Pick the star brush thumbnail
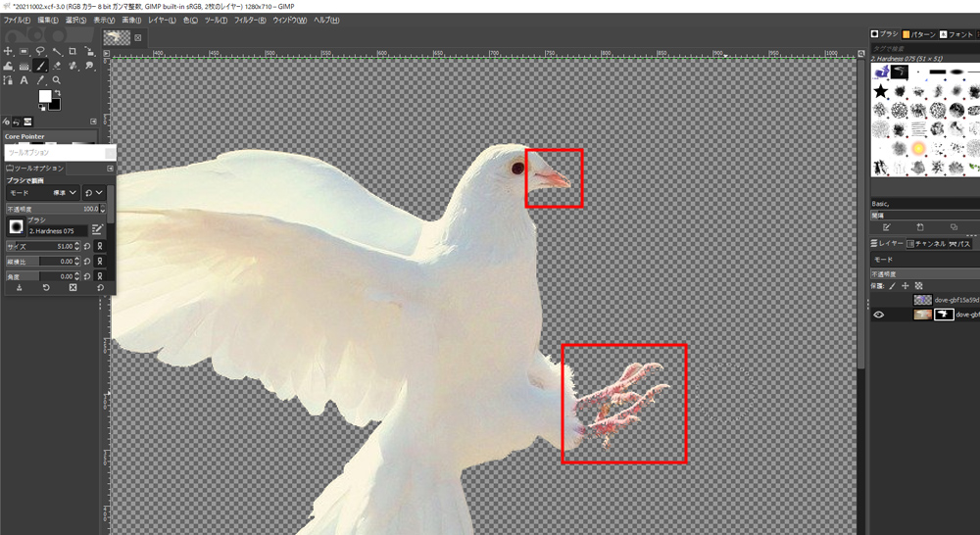 tap(881, 92)
